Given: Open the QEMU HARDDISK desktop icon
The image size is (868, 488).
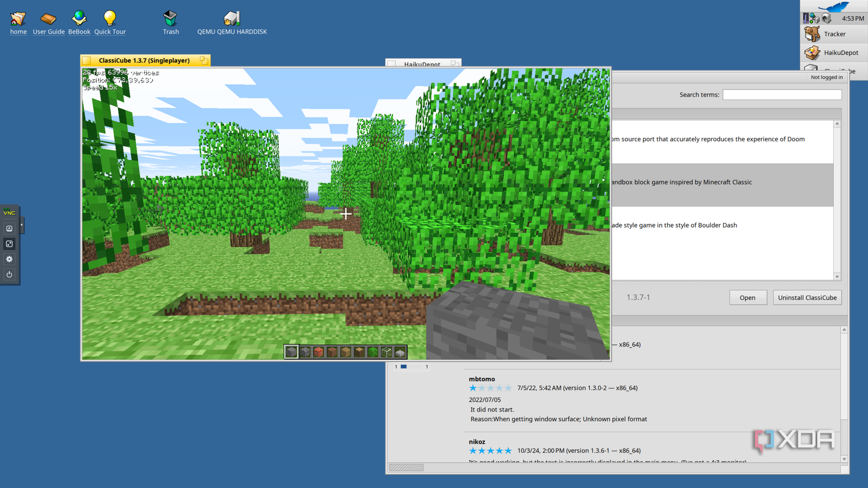Looking at the screenshot, I should tap(232, 23).
